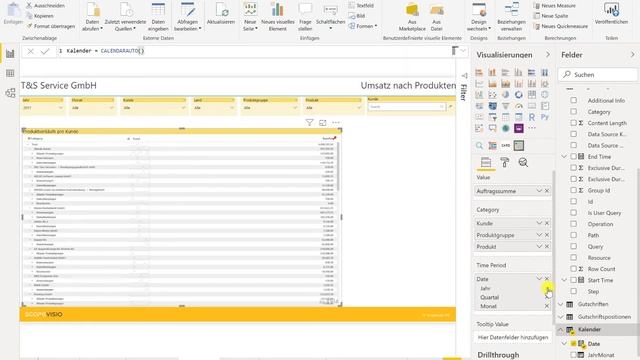Expand the formula bar with right-edge chevron

click(463, 51)
